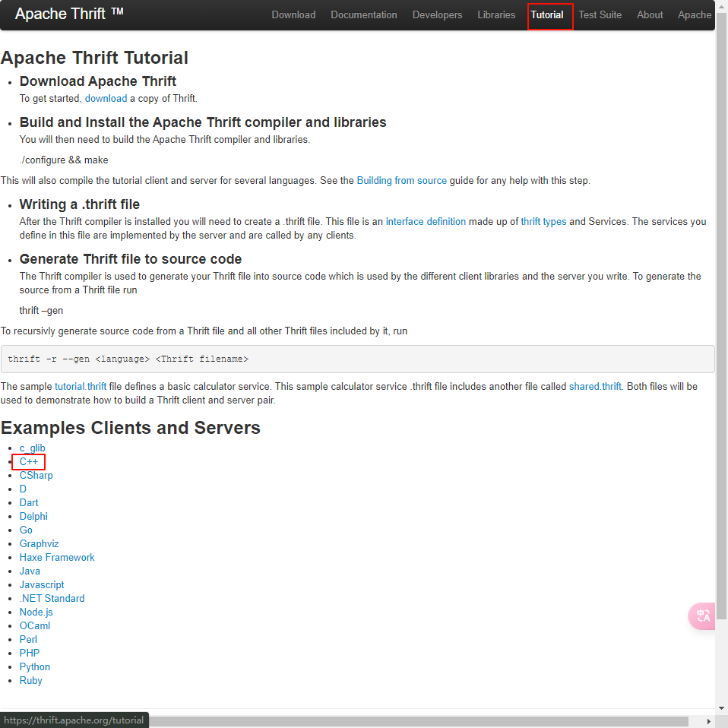Open the CSharp example link
Viewport: 728px width, 728px height.
pos(36,476)
